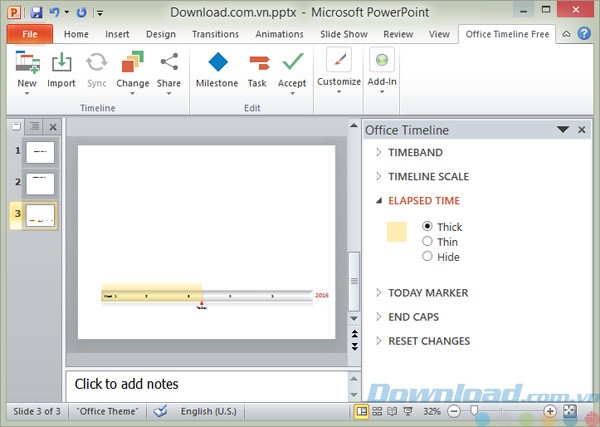Collapse the ELAPSED TIME section

tap(424, 201)
